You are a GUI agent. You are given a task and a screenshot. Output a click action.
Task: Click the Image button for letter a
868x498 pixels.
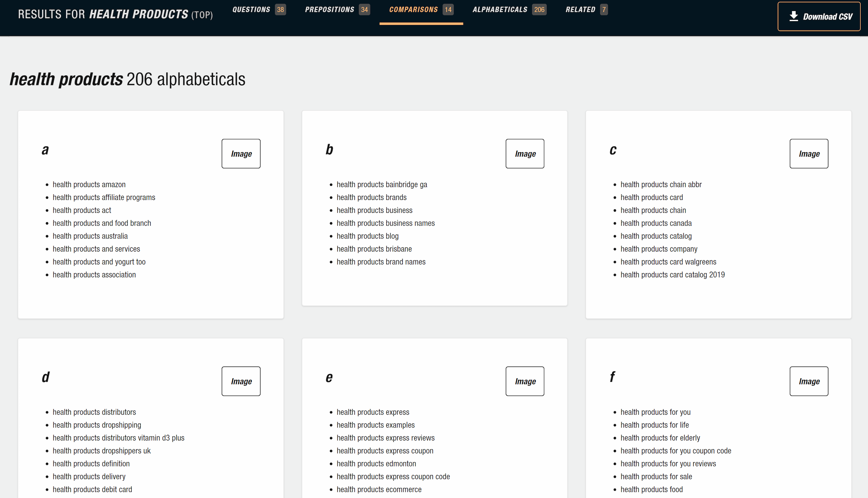click(241, 154)
